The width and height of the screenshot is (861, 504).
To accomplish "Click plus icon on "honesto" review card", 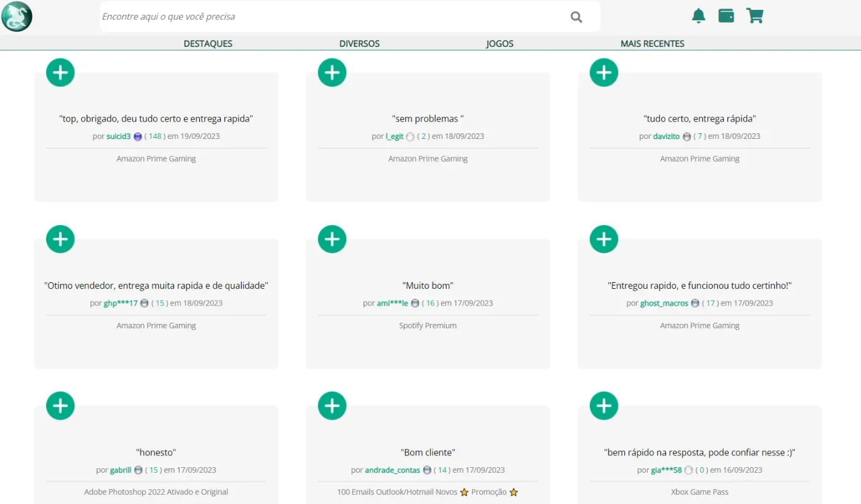I will pyautogui.click(x=60, y=406).
